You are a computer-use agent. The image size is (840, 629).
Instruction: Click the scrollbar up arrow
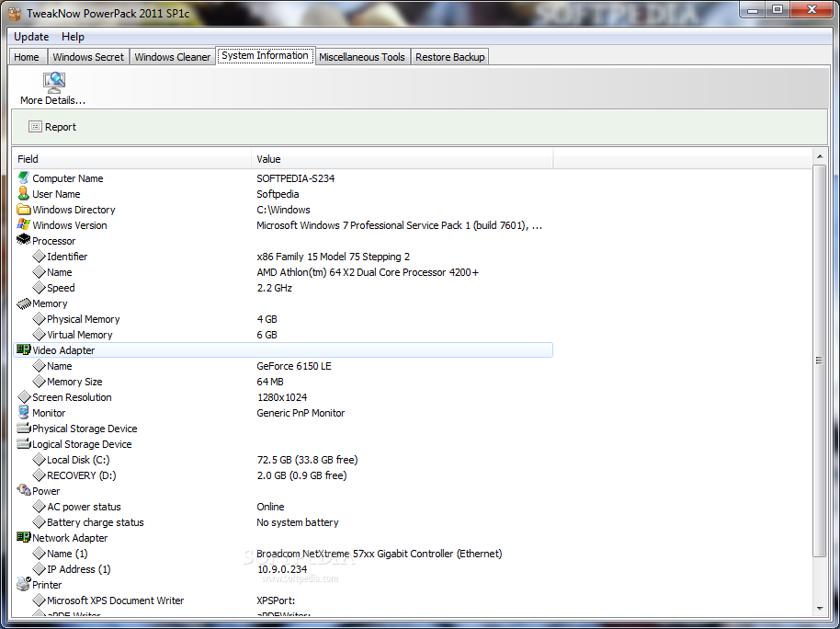point(819,157)
